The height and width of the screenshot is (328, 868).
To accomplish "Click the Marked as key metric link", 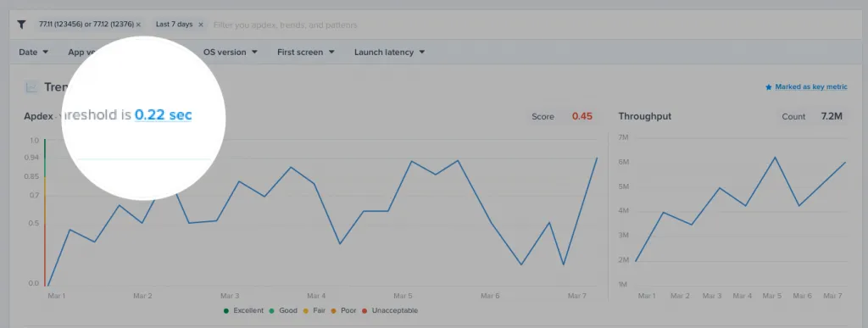I will click(811, 86).
